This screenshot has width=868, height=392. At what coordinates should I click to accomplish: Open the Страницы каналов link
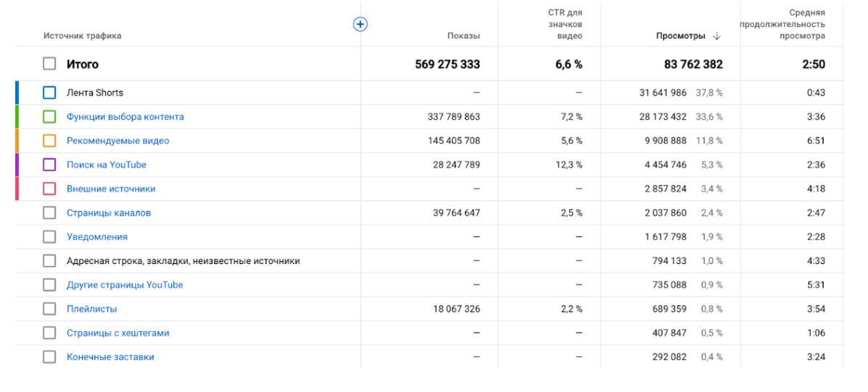(108, 213)
